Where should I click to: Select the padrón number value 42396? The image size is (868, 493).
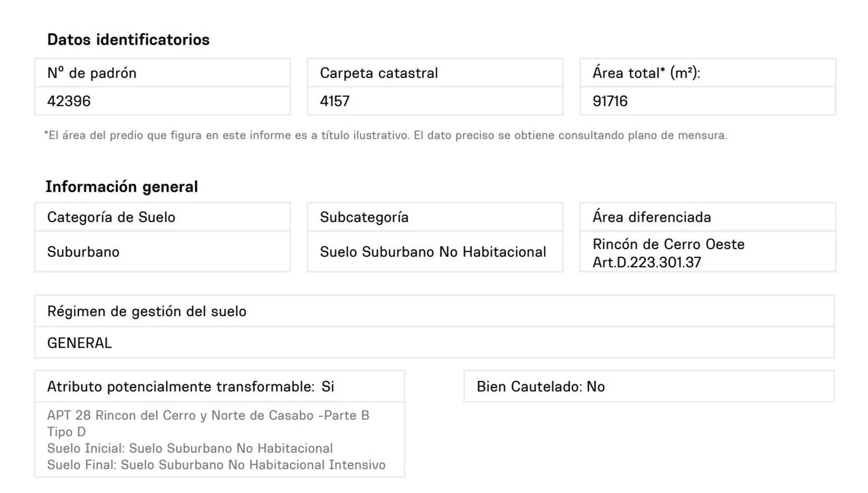tap(69, 101)
